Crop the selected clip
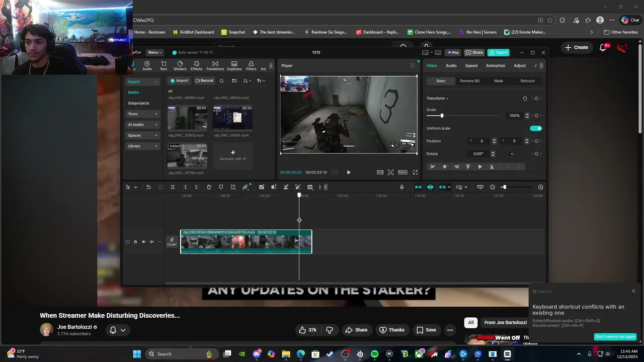 (x=233, y=187)
